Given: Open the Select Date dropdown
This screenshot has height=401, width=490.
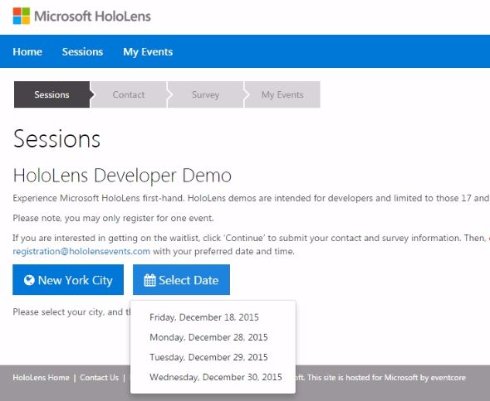Looking at the screenshot, I should coord(181,280).
